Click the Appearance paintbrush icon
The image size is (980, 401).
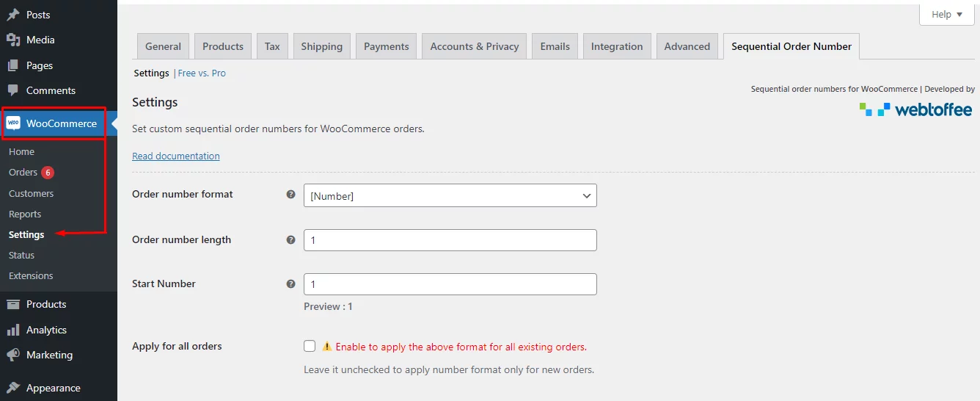click(x=13, y=388)
